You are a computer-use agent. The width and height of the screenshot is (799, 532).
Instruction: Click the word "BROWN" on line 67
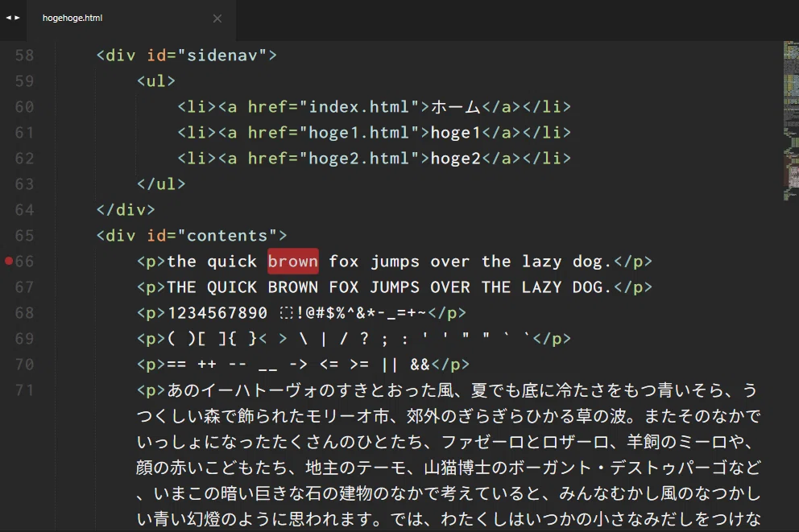tap(293, 287)
